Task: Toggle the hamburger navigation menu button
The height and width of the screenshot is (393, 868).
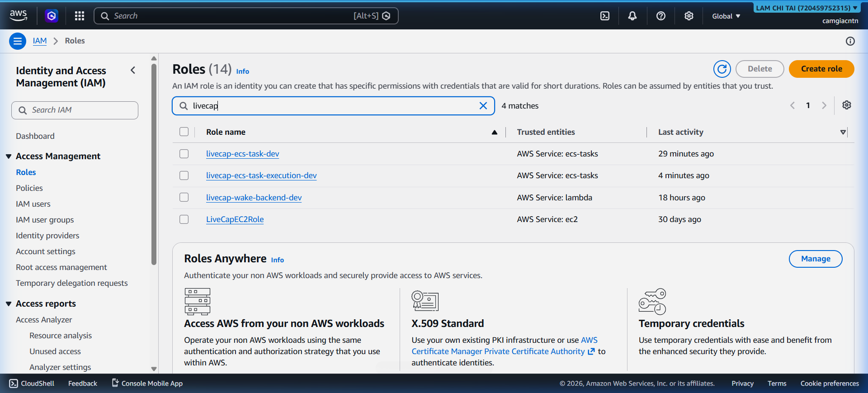Action: click(18, 41)
